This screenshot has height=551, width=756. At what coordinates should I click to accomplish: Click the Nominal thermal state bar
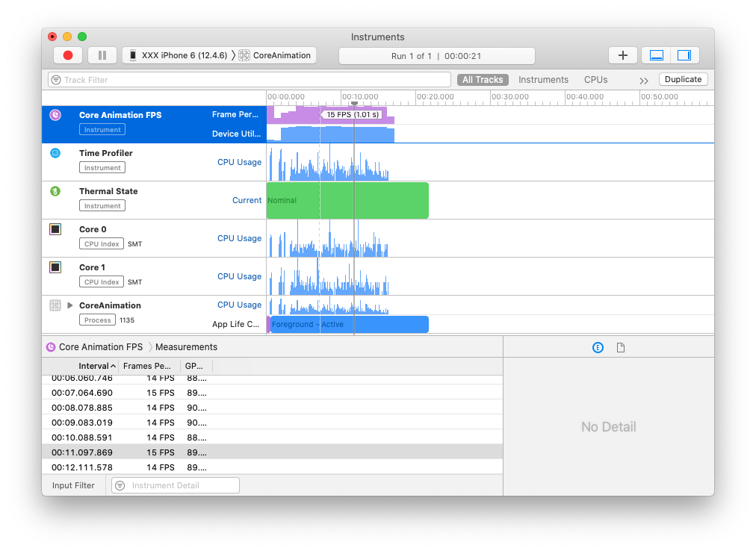coord(347,200)
